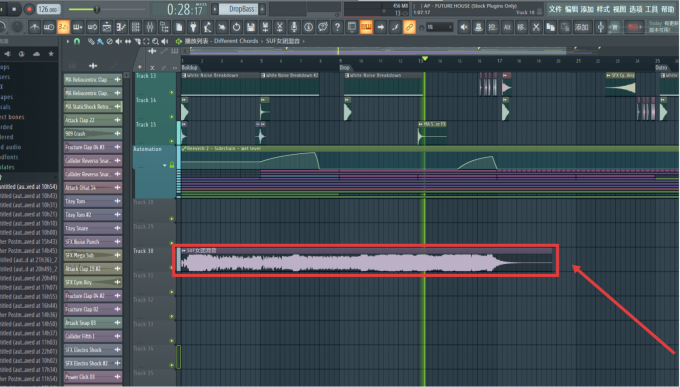Open the 帮助 menu
This screenshot has height=387, width=680.
[668, 9]
